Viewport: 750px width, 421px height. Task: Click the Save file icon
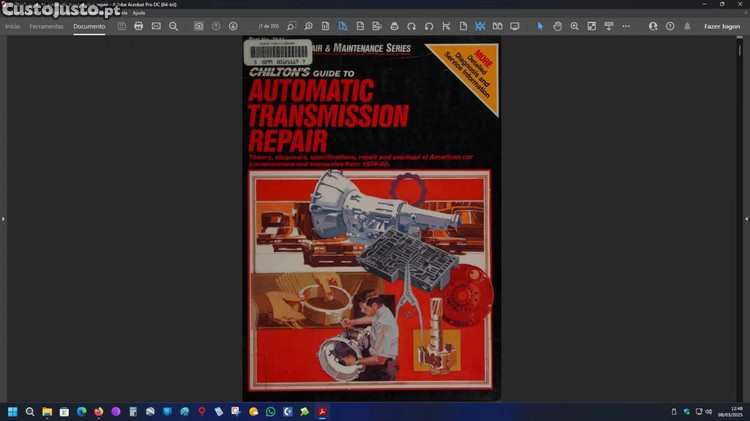[x=121, y=26]
